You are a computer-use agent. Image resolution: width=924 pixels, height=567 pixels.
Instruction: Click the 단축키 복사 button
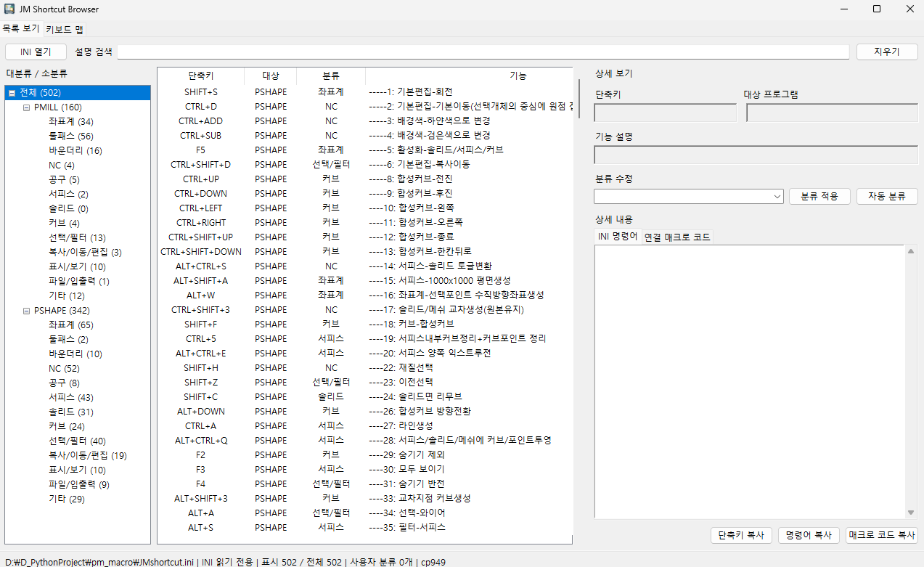tap(741, 535)
